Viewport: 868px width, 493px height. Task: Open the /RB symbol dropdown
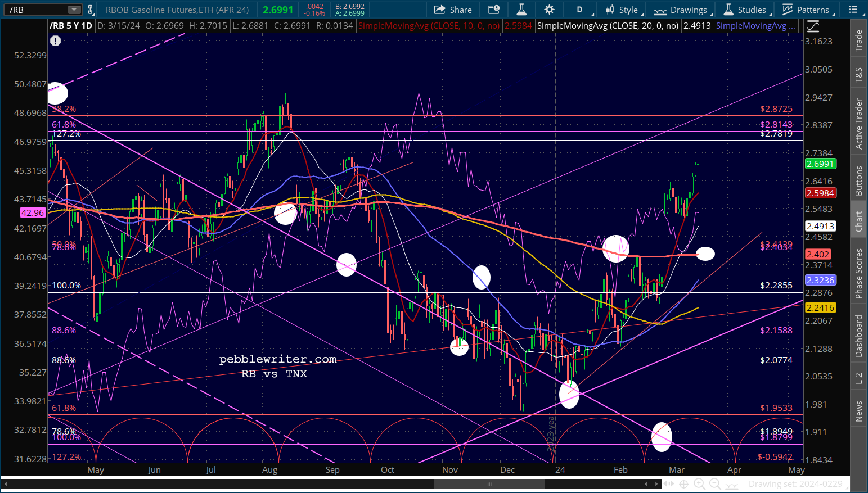point(74,10)
